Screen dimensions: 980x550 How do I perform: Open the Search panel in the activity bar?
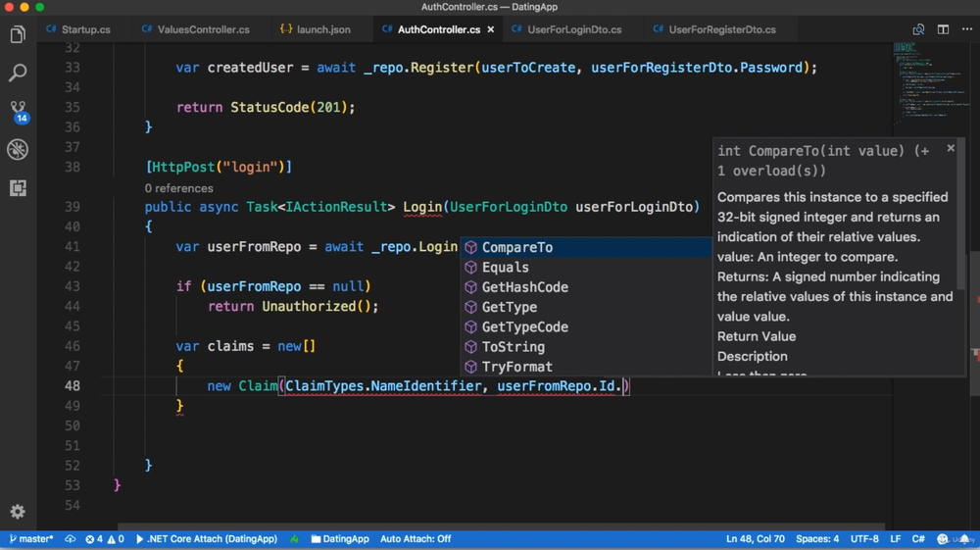pos(18,73)
